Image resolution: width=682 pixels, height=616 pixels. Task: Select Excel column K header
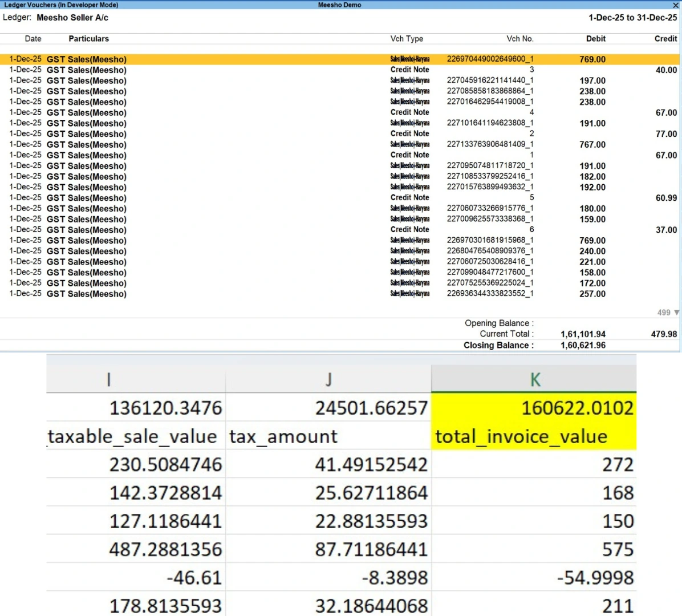tap(534, 378)
